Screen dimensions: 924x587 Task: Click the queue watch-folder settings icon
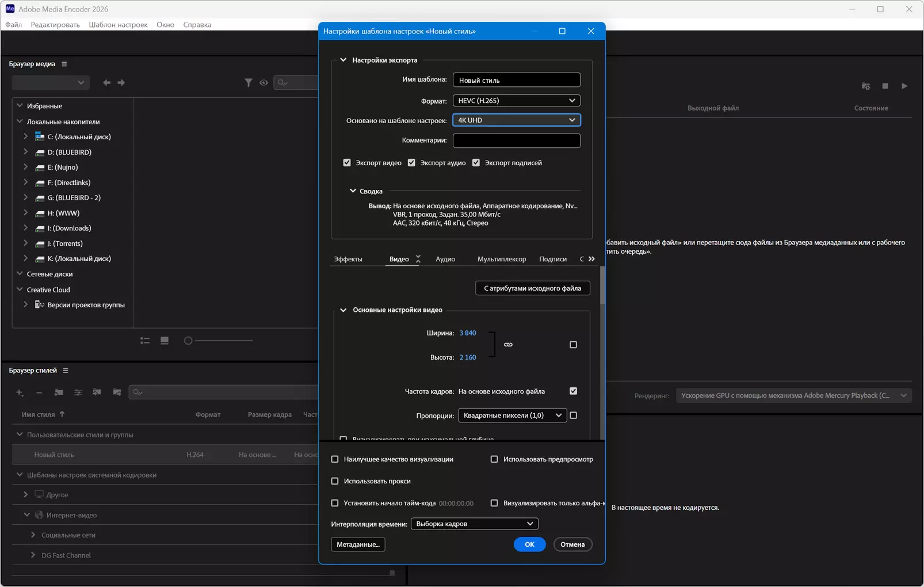click(866, 86)
